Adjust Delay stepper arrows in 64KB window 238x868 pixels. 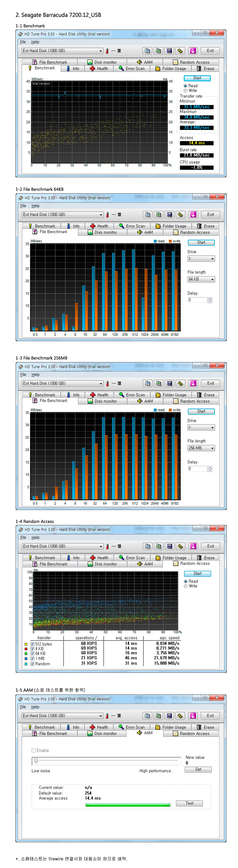tap(210, 300)
